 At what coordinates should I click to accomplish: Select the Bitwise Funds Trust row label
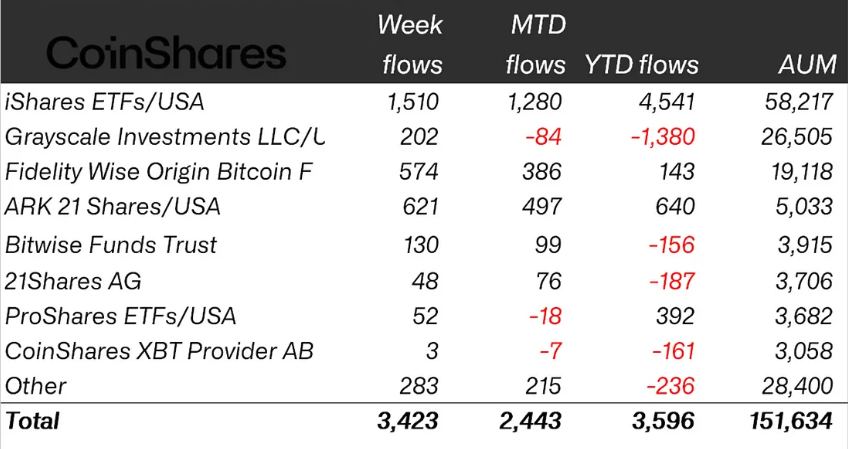pos(111,245)
